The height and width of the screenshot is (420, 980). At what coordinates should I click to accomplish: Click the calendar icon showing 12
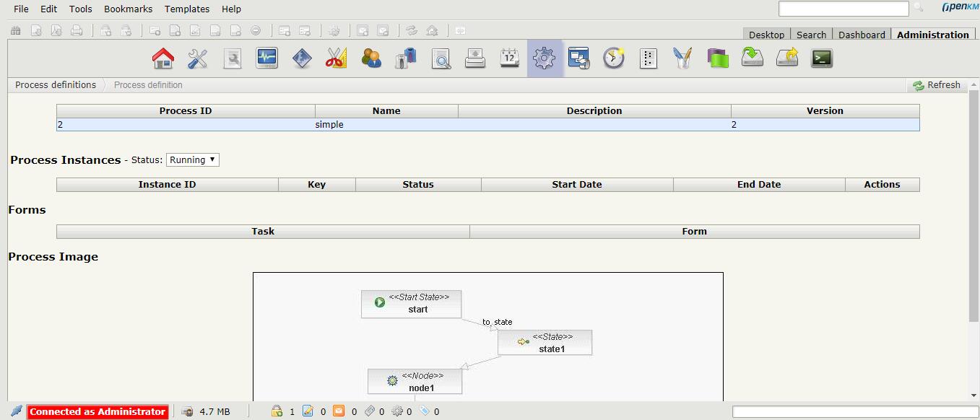click(x=510, y=58)
